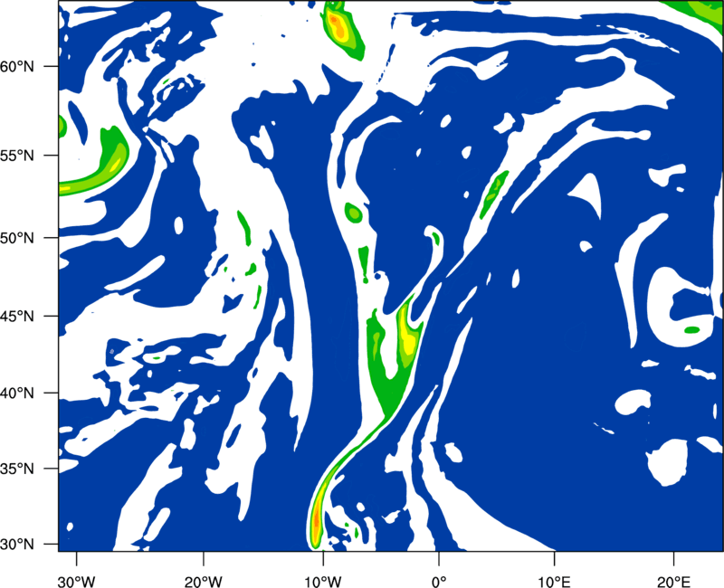Click the 60°N latitude label
This screenshot has height=588, width=724.
[x=17, y=67]
